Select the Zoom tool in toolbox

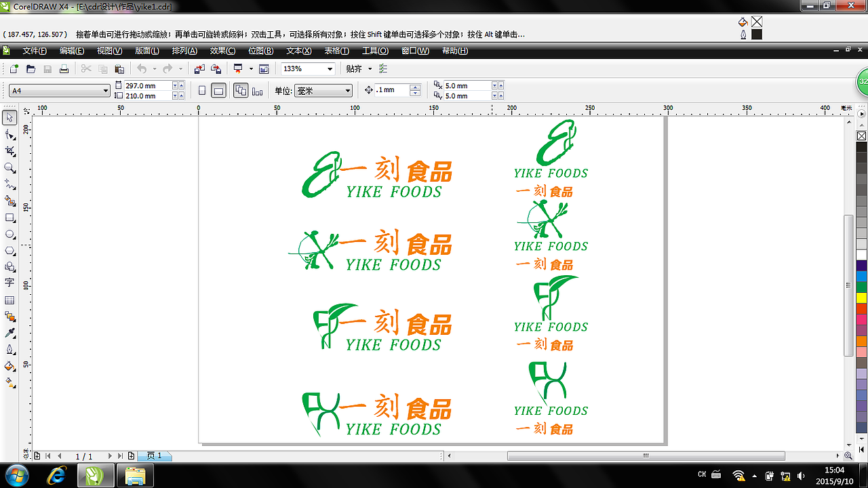(9, 168)
